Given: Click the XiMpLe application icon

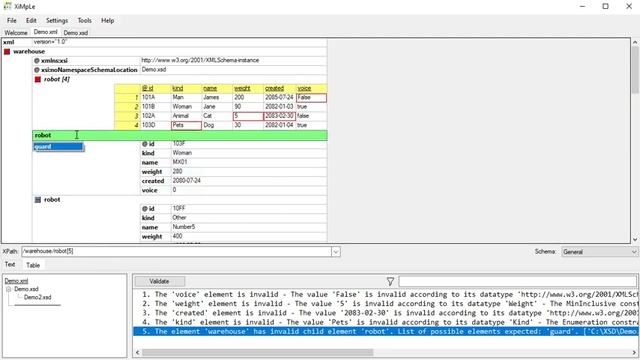Looking at the screenshot, I should pos(7,6).
